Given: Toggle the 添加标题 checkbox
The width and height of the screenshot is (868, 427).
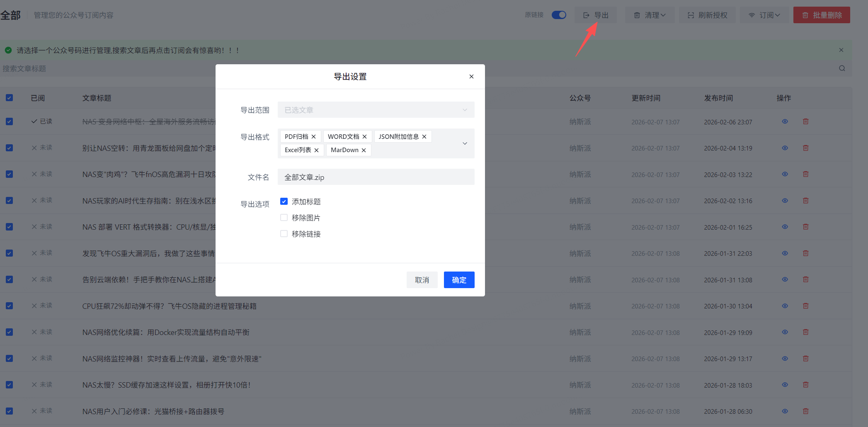Looking at the screenshot, I should [x=284, y=201].
